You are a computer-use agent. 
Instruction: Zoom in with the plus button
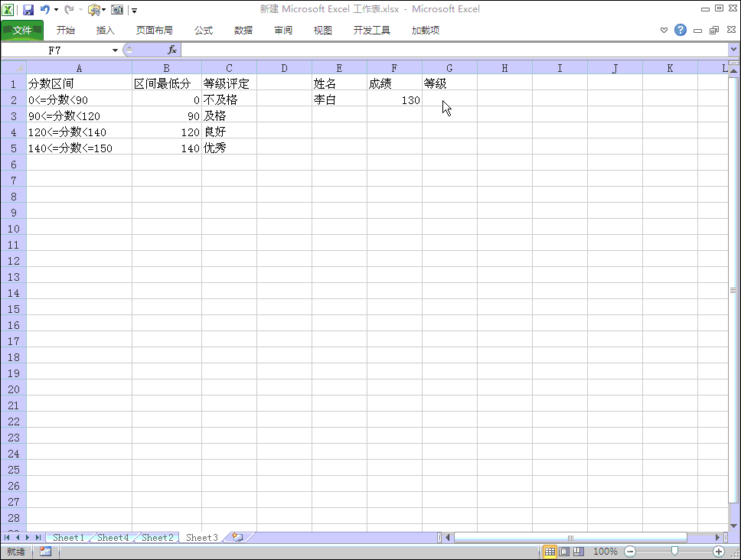(719, 551)
